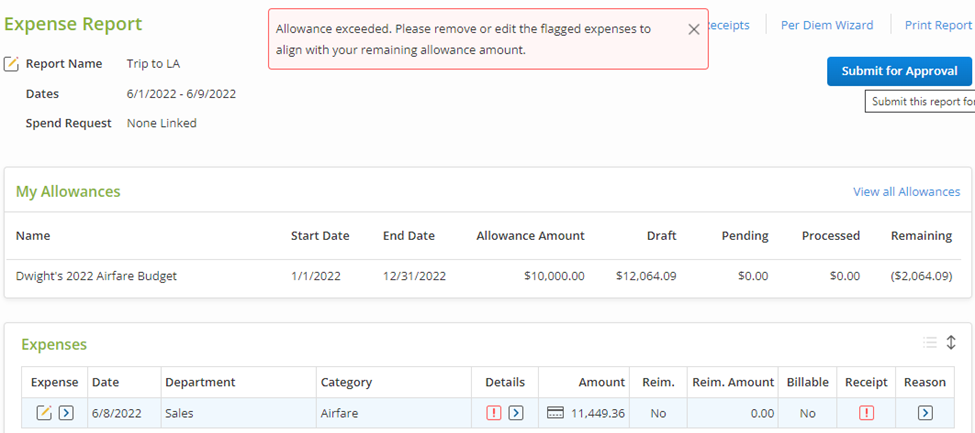Open View all Allowances link
The width and height of the screenshot is (975, 433).
tap(906, 192)
